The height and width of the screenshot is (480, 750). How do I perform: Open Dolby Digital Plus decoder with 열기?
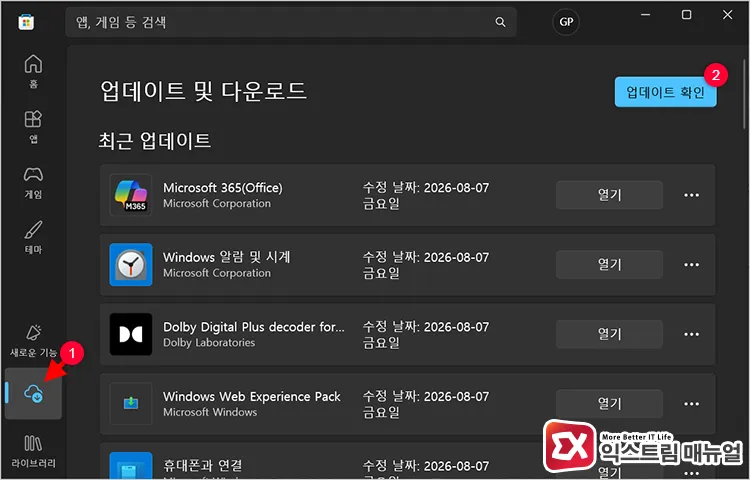[x=609, y=334]
